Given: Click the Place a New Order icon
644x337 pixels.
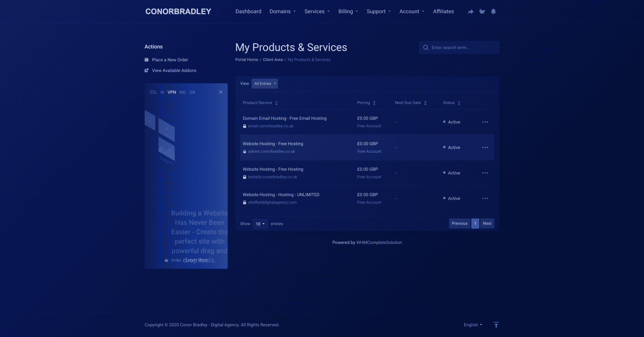Looking at the screenshot, I should pyautogui.click(x=147, y=60).
